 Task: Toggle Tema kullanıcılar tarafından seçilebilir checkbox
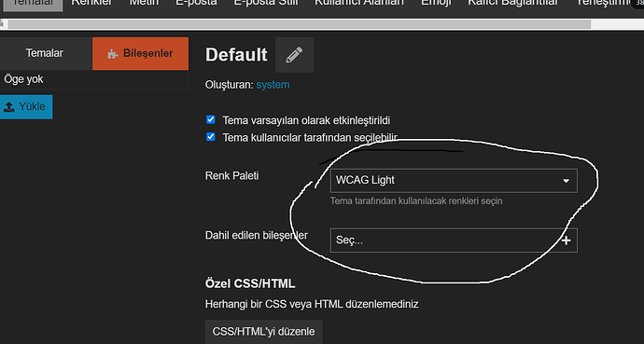click(x=210, y=136)
